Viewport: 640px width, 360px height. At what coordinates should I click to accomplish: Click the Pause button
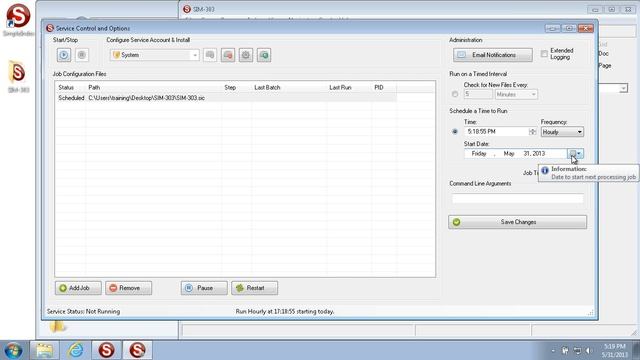coord(204,288)
